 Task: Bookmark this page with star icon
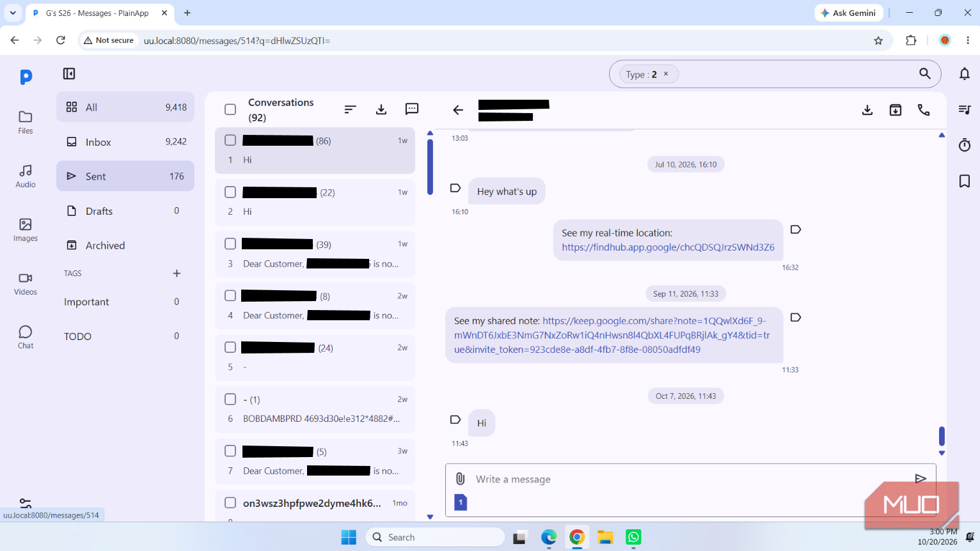tap(878, 40)
